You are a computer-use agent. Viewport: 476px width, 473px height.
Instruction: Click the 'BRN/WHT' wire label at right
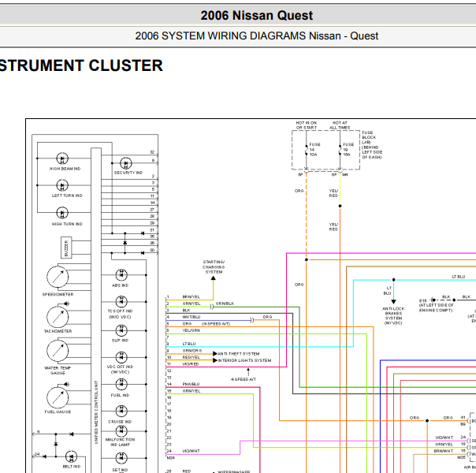click(444, 451)
